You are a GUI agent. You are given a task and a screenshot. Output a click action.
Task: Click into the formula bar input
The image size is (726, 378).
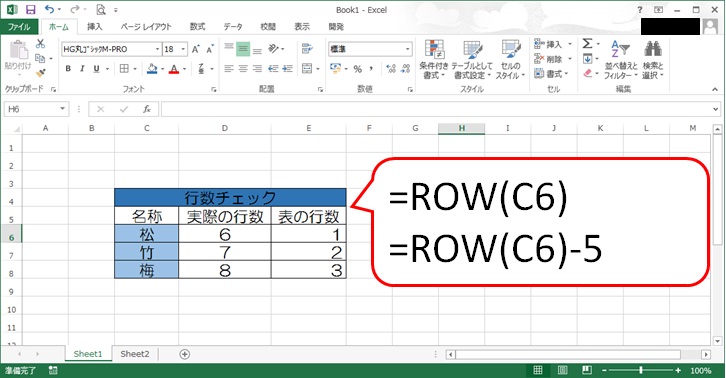click(435, 109)
